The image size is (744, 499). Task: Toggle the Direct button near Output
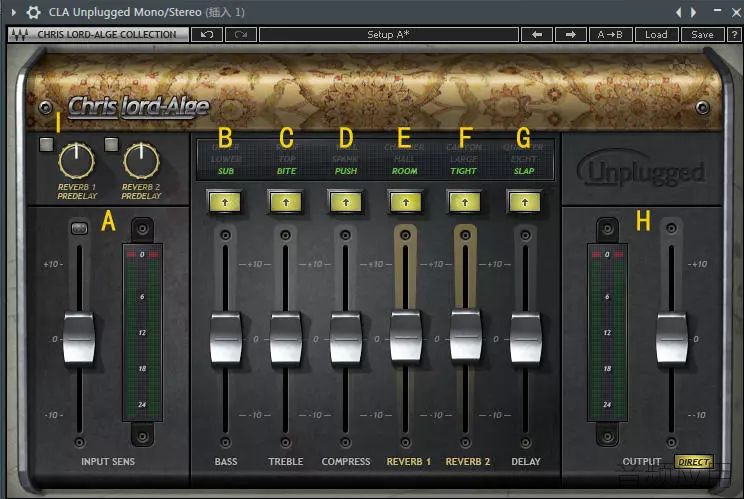[693, 462]
